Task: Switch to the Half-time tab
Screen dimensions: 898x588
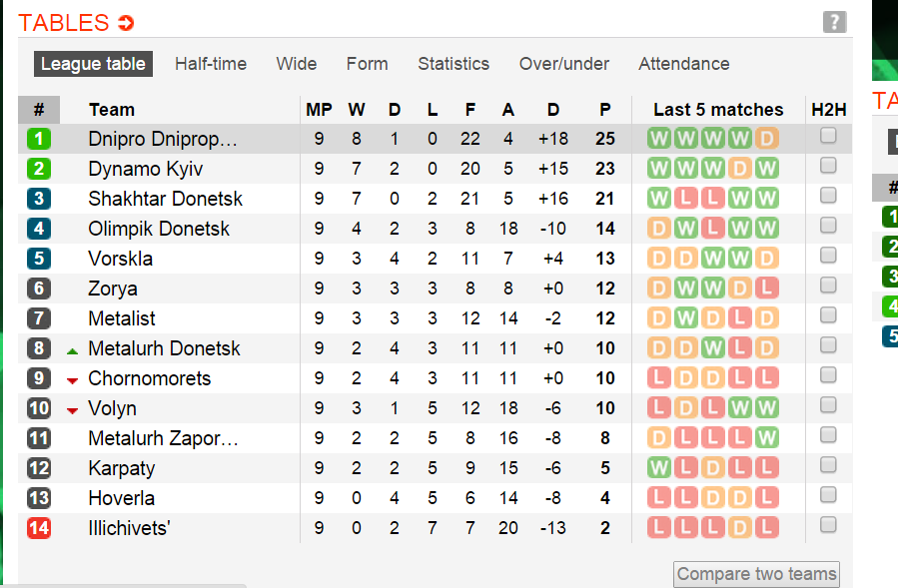Action: (x=211, y=64)
